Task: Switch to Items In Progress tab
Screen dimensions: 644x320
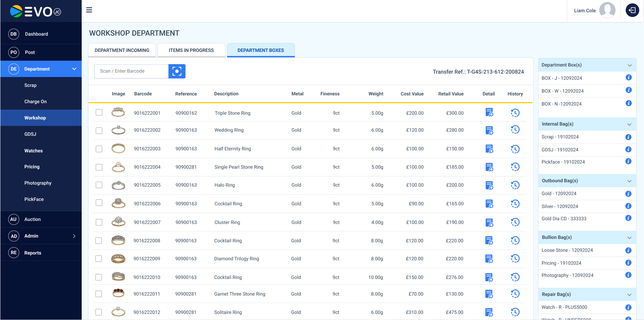Action: click(191, 50)
